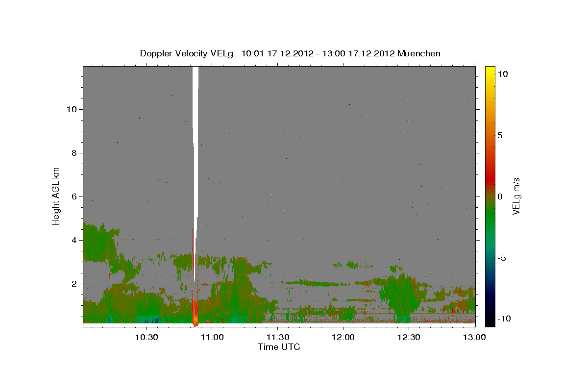588x392 pixels.
Task: Click the yellow top of the colorbar
Action: pyautogui.click(x=490, y=71)
